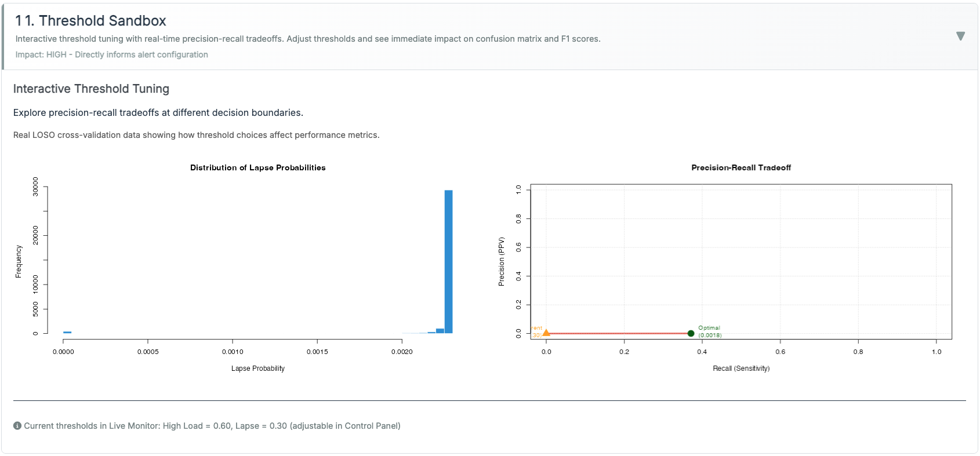
Task: Click the 'Precision-Recall Tradeoff' chart title
Action: coord(741,167)
